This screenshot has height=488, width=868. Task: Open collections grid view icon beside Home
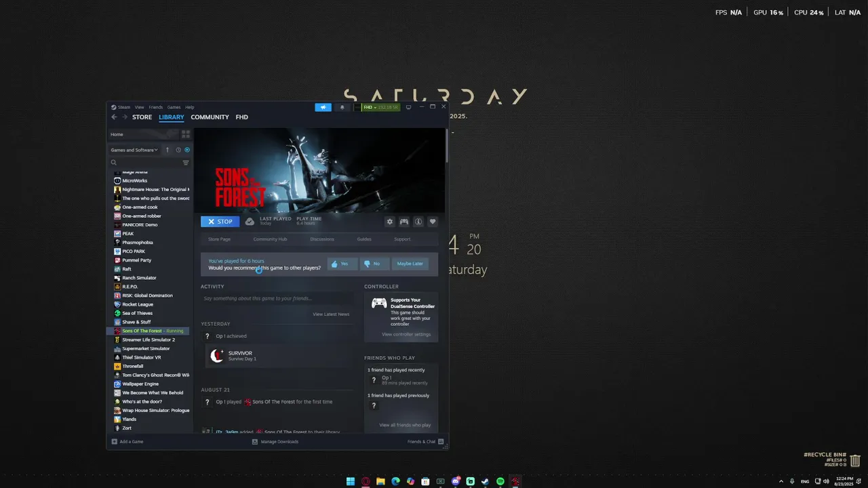[186, 134]
